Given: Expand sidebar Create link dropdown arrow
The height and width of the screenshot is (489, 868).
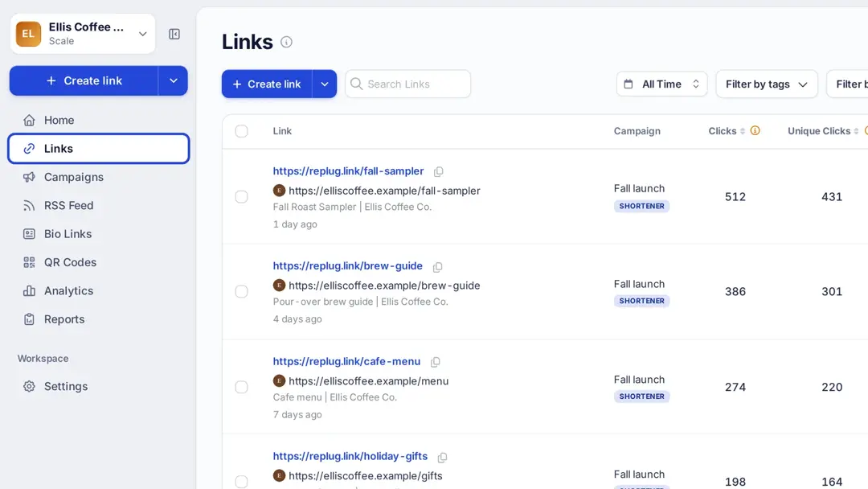Looking at the screenshot, I should click(x=174, y=81).
